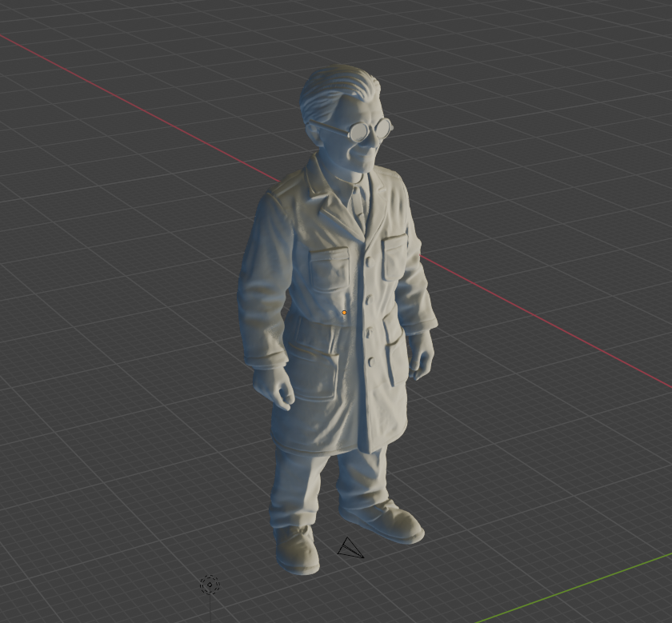Click the hand nearest the red axis
This screenshot has height=623, width=672.
coord(422,357)
